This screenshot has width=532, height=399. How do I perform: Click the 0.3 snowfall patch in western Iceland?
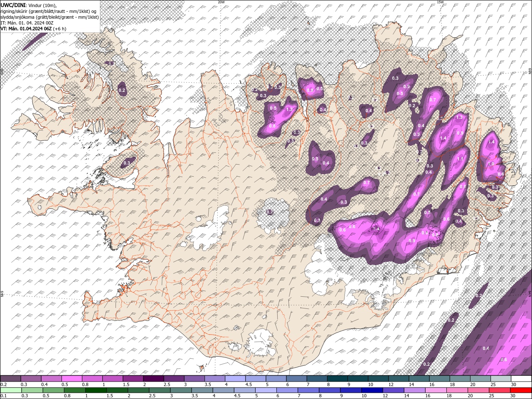tap(127, 163)
